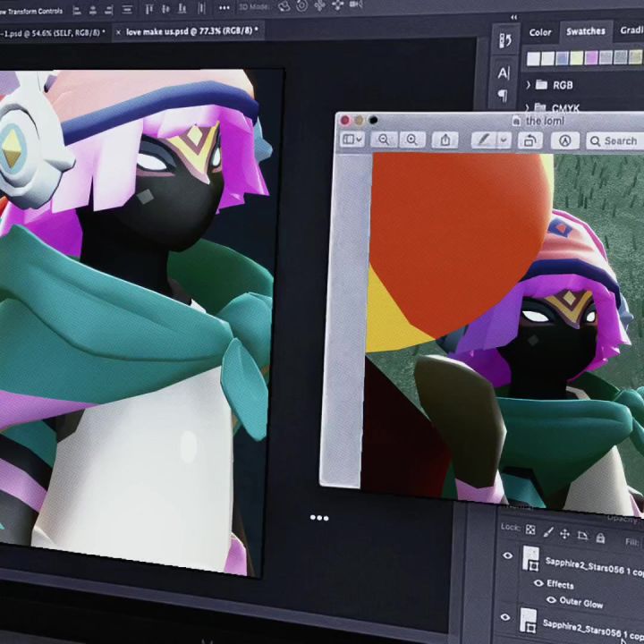Click the white swatch in Swatches
The image size is (644, 644).
tap(533, 59)
